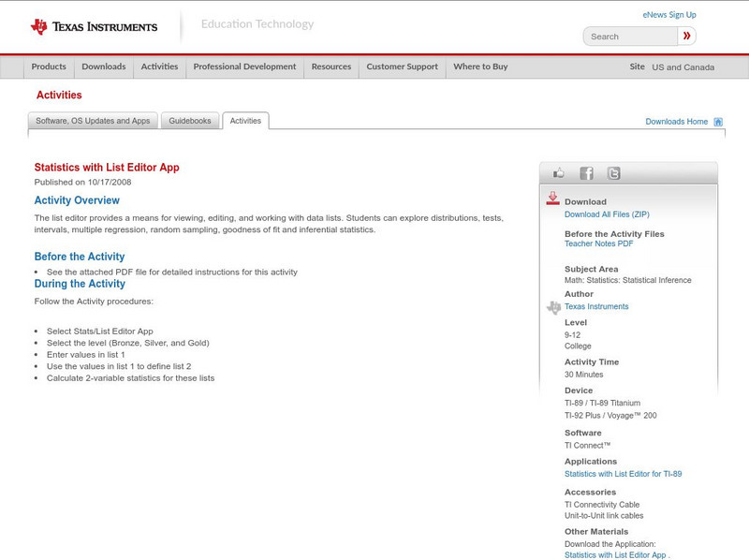Click 'Published on 10/17/2008' text
This screenshot has height=560, width=749.
tap(82, 182)
